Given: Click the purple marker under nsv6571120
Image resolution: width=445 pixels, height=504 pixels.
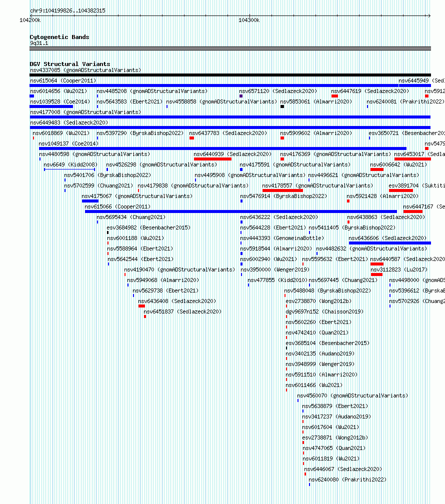Looking at the screenshot, I should tap(241, 96).
